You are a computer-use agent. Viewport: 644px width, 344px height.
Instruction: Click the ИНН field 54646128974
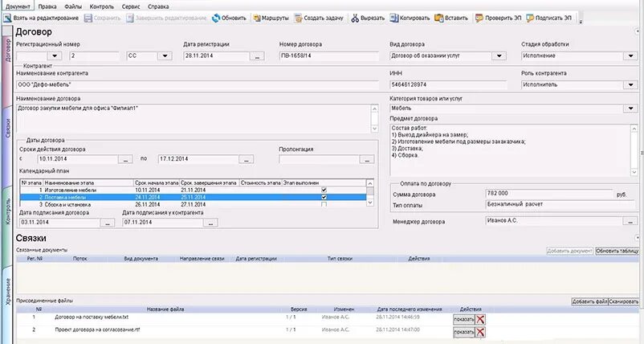pos(449,84)
